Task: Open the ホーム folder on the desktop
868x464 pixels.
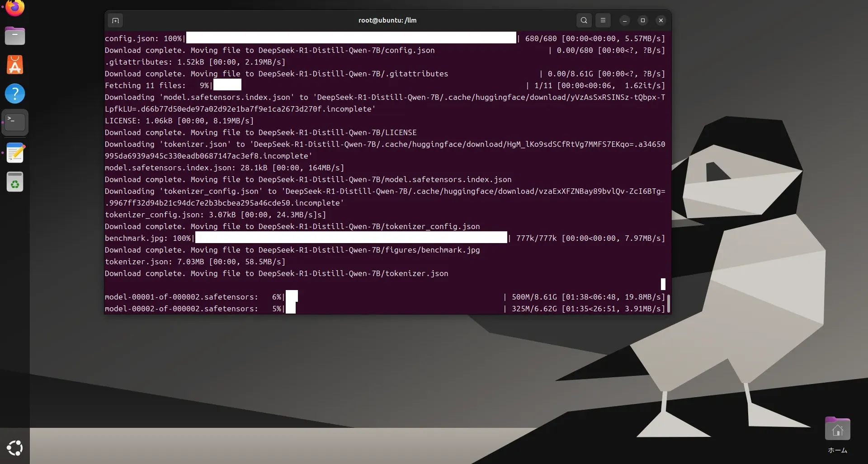Action: (x=837, y=429)
